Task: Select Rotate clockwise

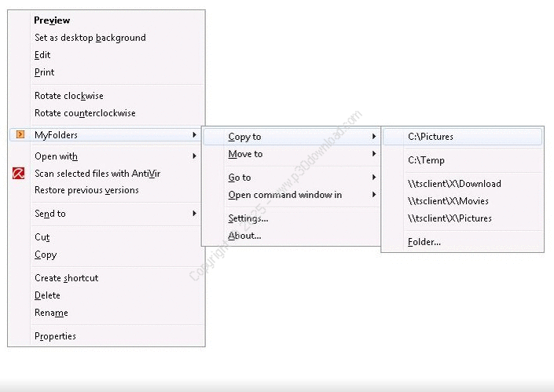Action: pyautogui.click(x=69, y=96)
